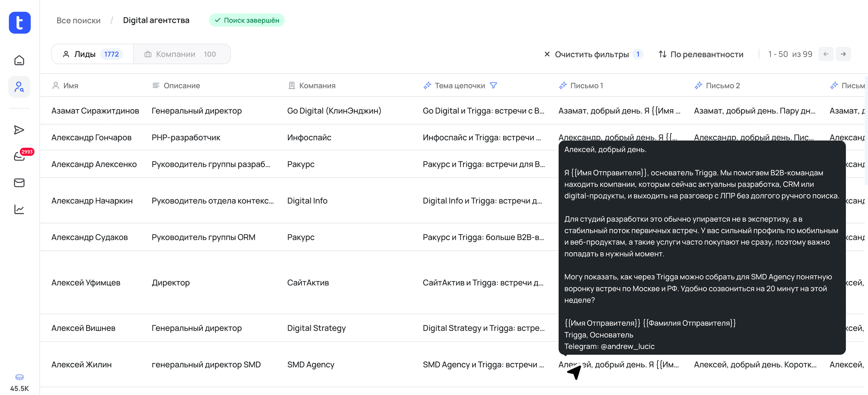Screen dimensions: 868x395
Task: Click the Лиды count badge 1772
Action: point(111,54)
